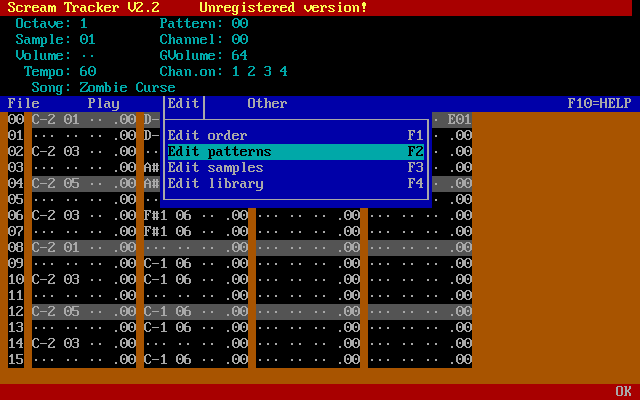
Task: Click row number 15 in the row column
Action: (x=16, y=359)
